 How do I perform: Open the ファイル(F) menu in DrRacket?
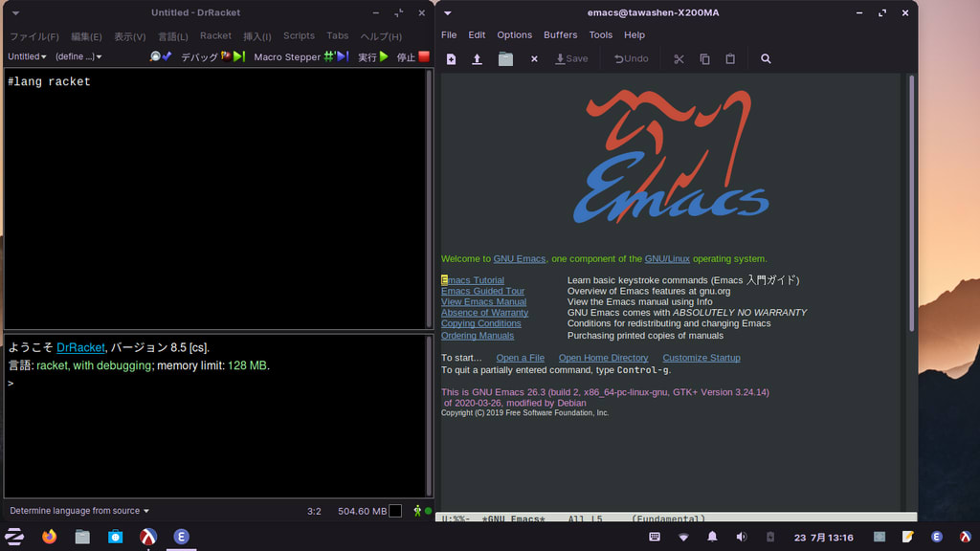click(34, 36)
